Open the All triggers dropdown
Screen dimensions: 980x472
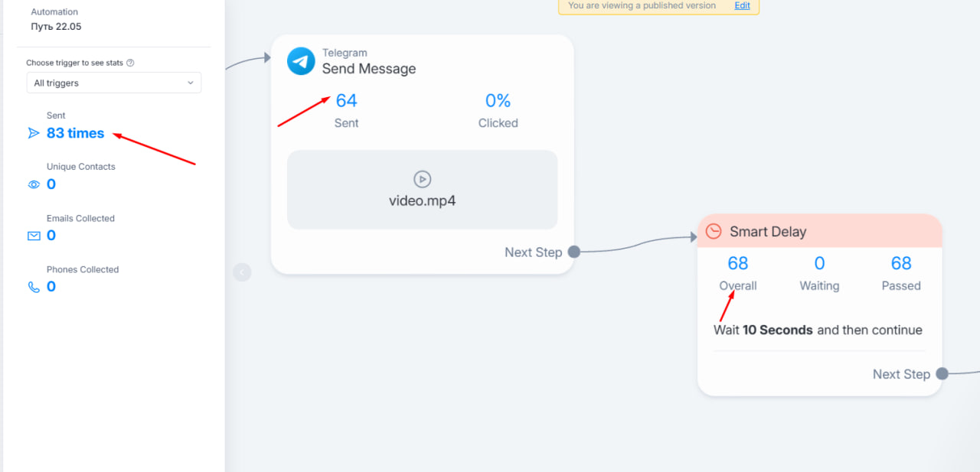[x=114, y=83]
